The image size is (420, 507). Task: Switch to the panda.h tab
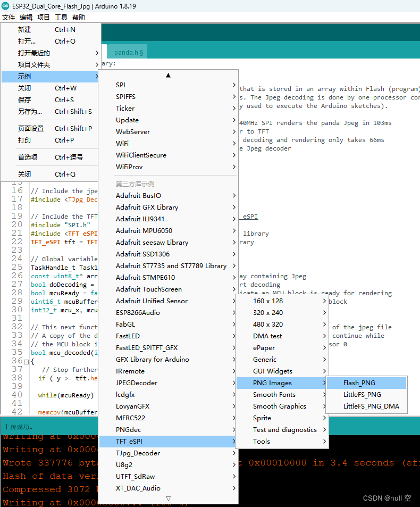pos(128,52)
